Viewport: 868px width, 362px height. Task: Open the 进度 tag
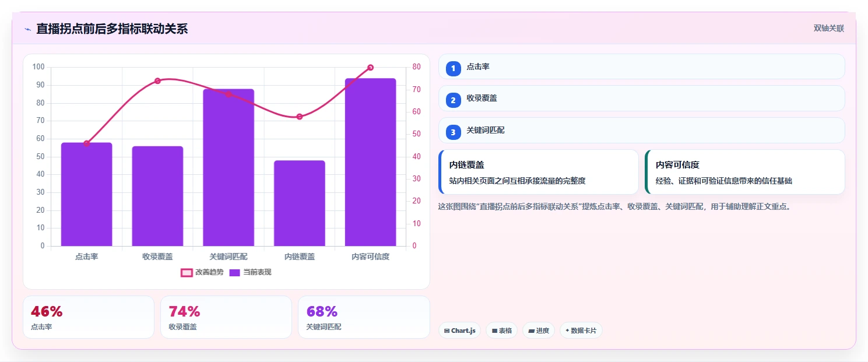tap(539, 331)
